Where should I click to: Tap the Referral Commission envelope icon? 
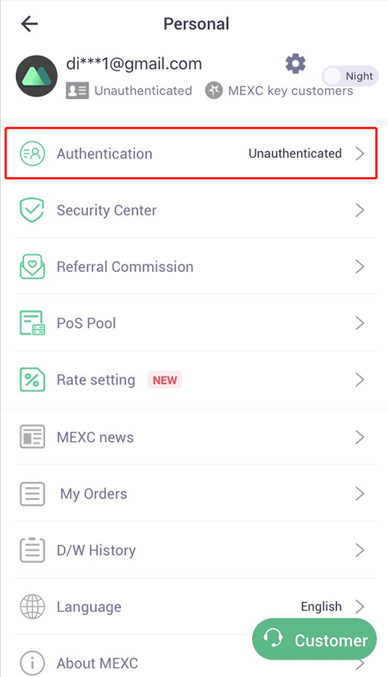(32, 266)
